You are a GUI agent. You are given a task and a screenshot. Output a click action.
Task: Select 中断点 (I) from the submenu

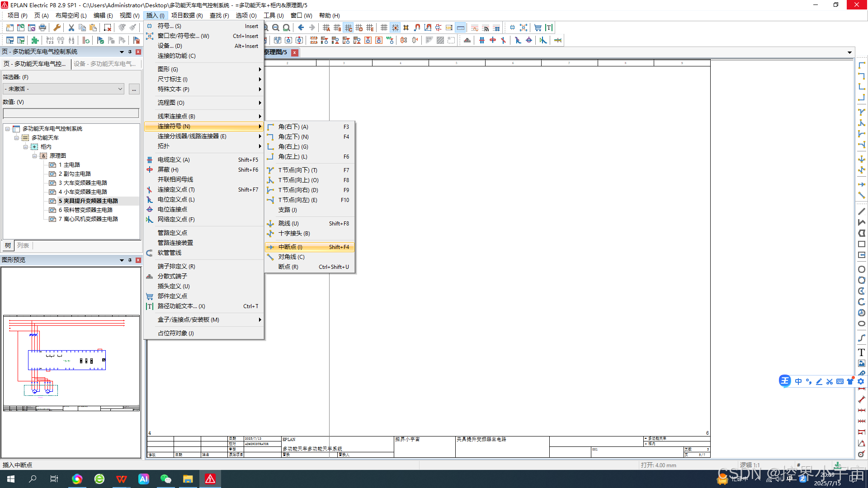click(310, 247)
